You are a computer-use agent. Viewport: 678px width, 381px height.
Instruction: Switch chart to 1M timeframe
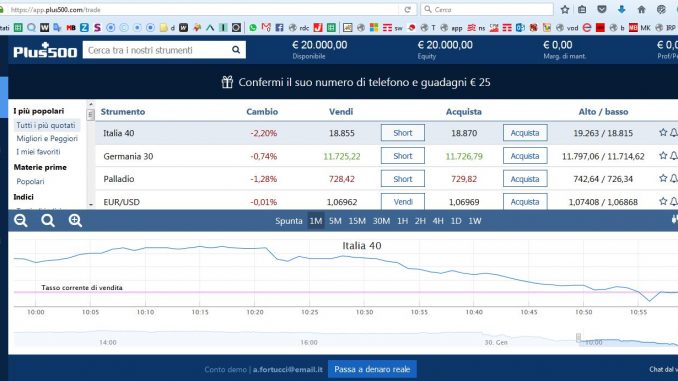click(x=316, y=221)
